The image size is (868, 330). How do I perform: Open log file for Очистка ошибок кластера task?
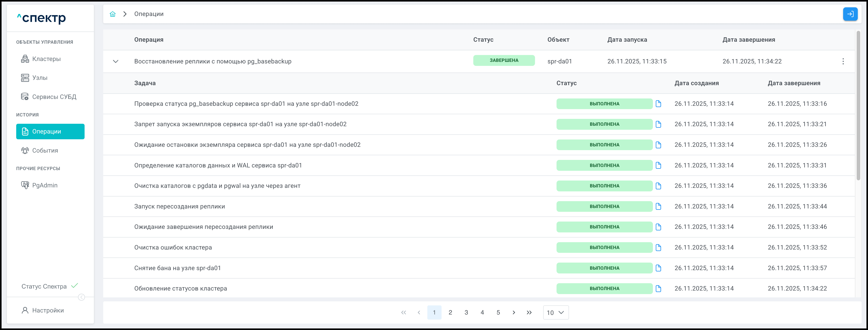point(658,247)
